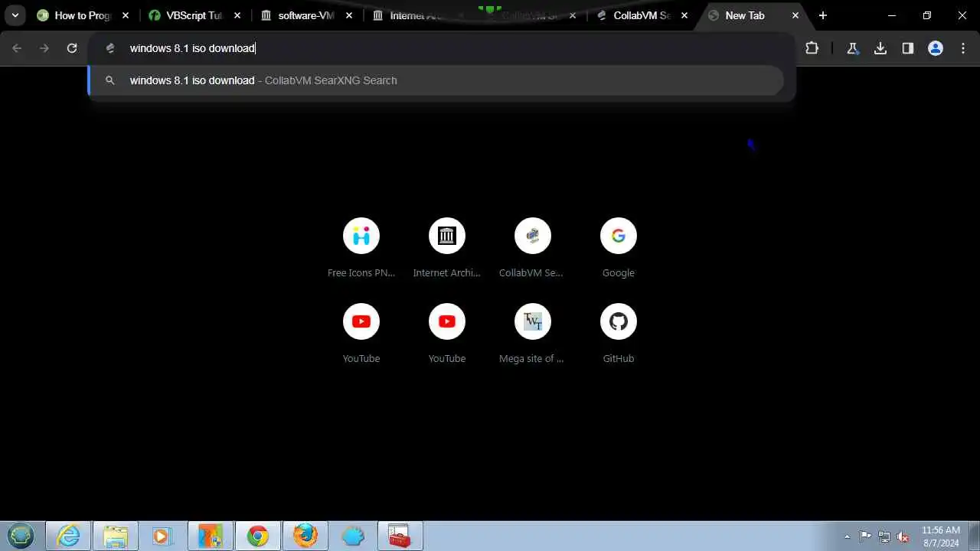
Task: Toggle the side panel icon
Action: (908, 48)
